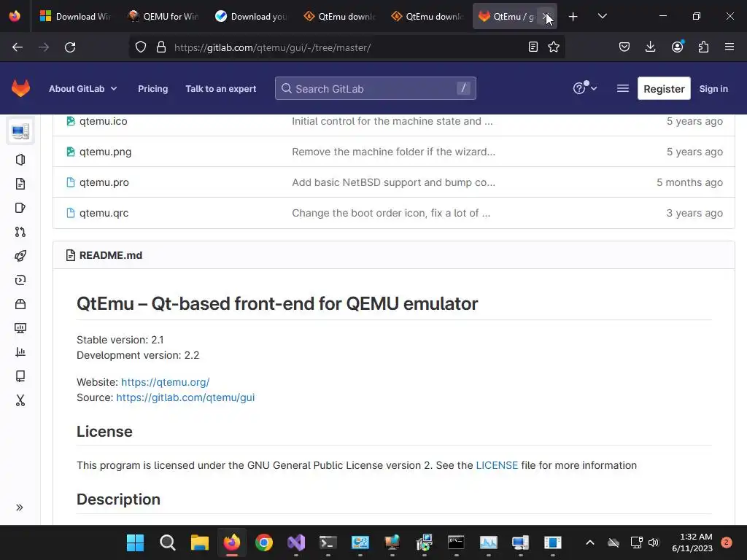Open Save to Pocket
This screenshot has width=747, height=560.
624,47
